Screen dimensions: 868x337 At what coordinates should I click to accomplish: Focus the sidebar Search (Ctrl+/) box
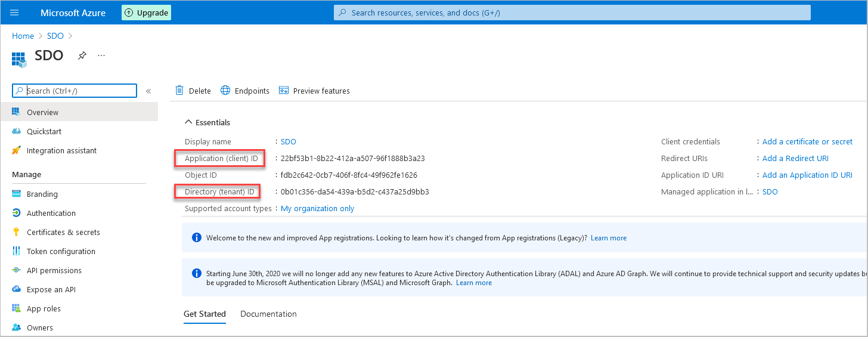point(75,91)
